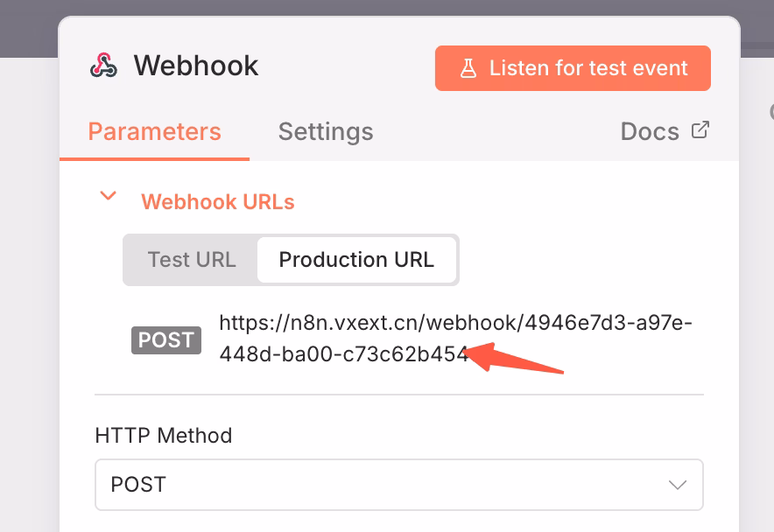Click the HTTP Method dropdown arrow

tap(677, 484)
